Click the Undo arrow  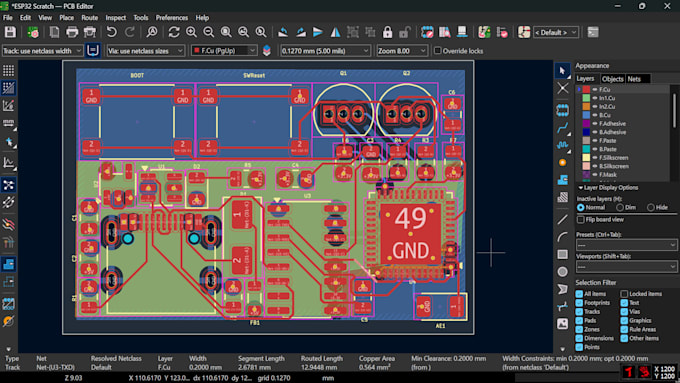click(x=111, y=32)
